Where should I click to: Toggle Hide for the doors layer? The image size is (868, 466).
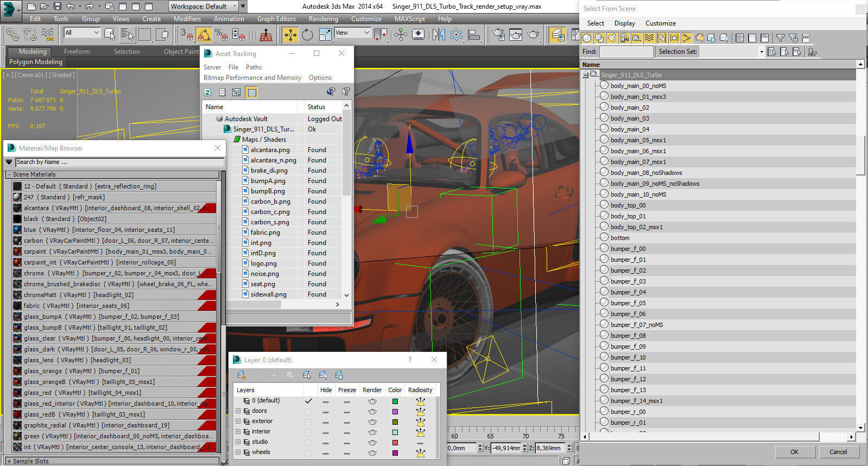click(x=326, y=411)
